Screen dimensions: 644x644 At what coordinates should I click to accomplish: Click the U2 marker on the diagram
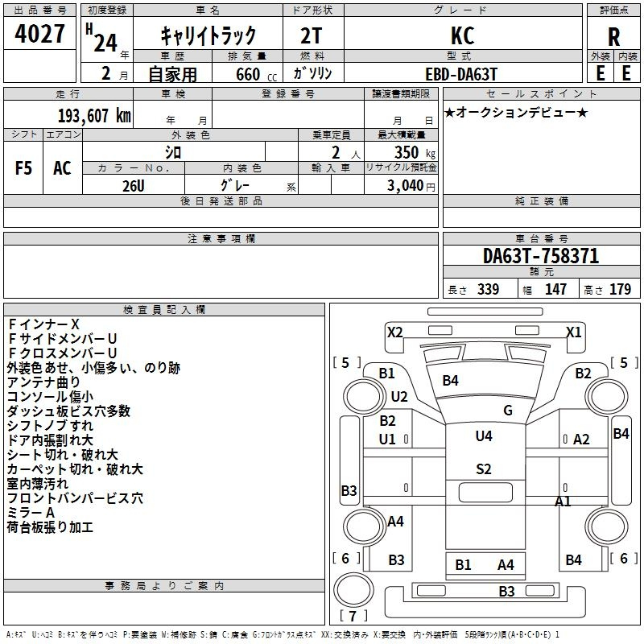(399, 396)
